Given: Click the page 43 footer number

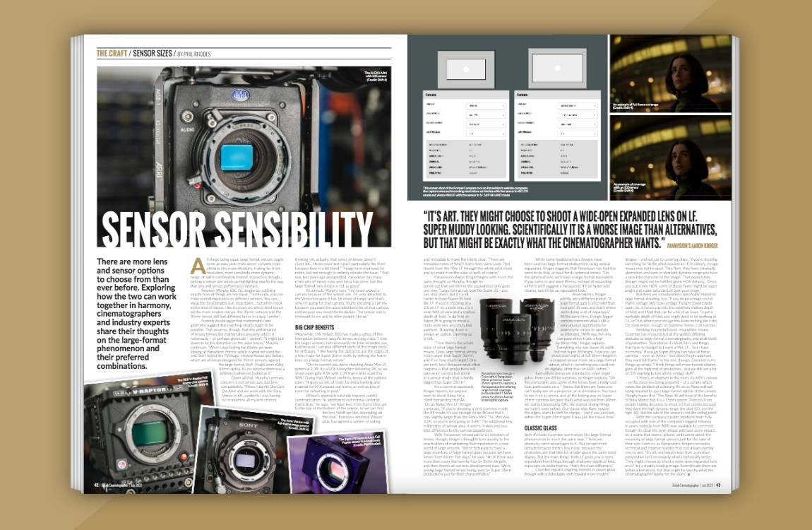Looking at the screenshot, I should (718, 485).
